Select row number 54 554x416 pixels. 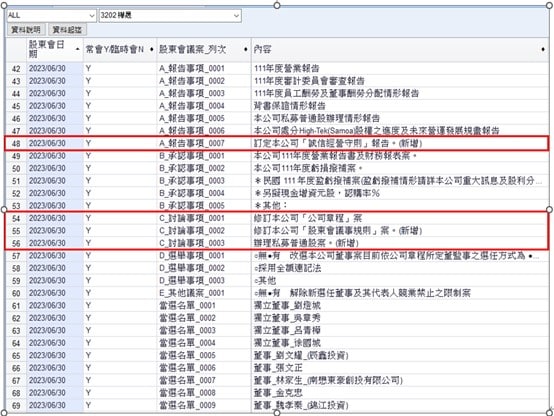(x=16, y=218)
